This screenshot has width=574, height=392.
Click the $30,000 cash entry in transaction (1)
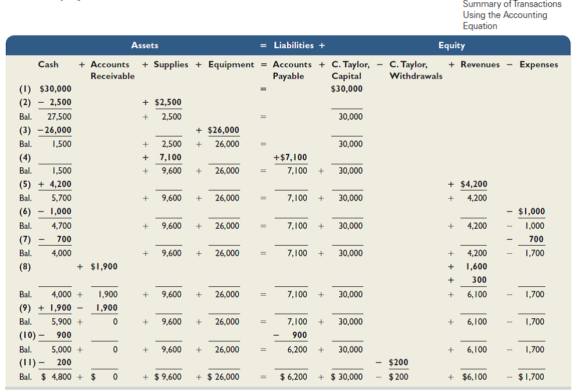tap(55, 89)
